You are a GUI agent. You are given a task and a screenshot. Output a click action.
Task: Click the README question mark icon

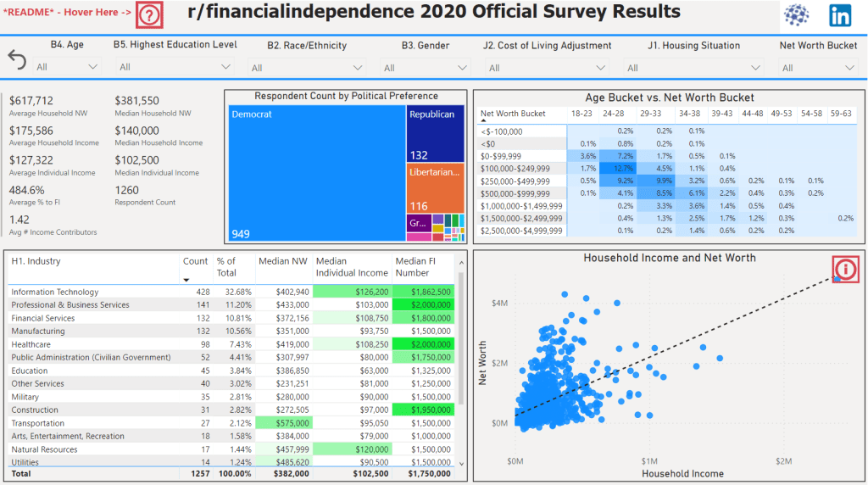coord(149,16)
